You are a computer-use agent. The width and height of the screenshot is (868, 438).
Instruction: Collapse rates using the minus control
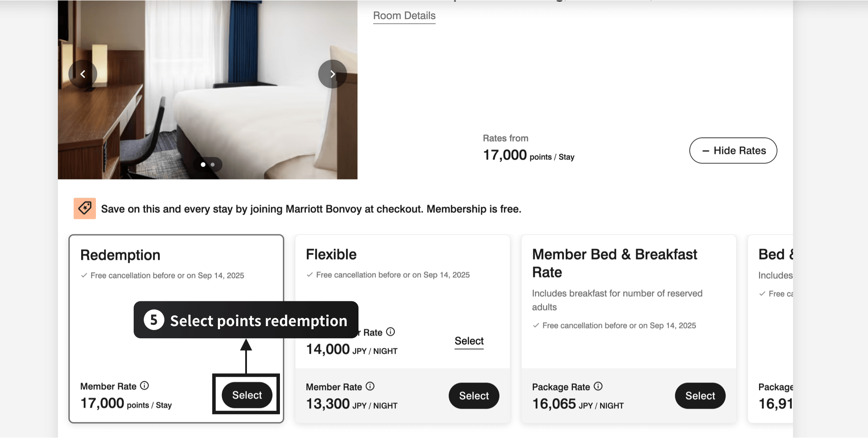coord(706,150)
